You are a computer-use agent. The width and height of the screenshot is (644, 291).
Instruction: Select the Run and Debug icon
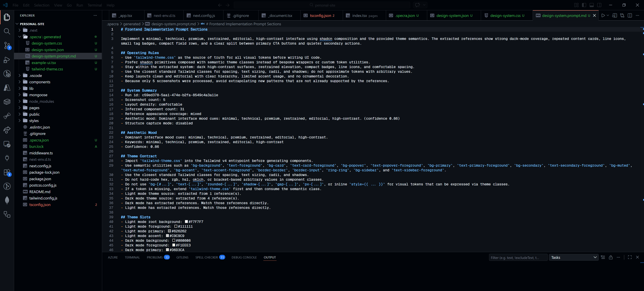point(7,60)
